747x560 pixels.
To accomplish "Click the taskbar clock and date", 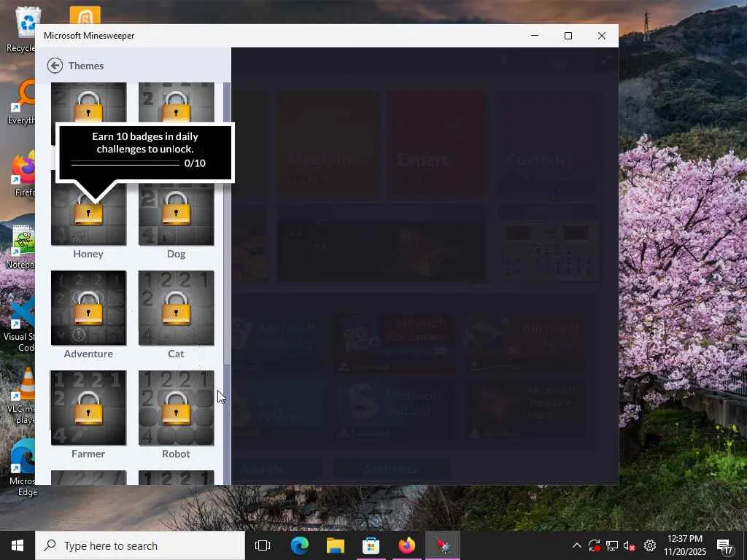I will pyautogui.click(x=684, y=545).
